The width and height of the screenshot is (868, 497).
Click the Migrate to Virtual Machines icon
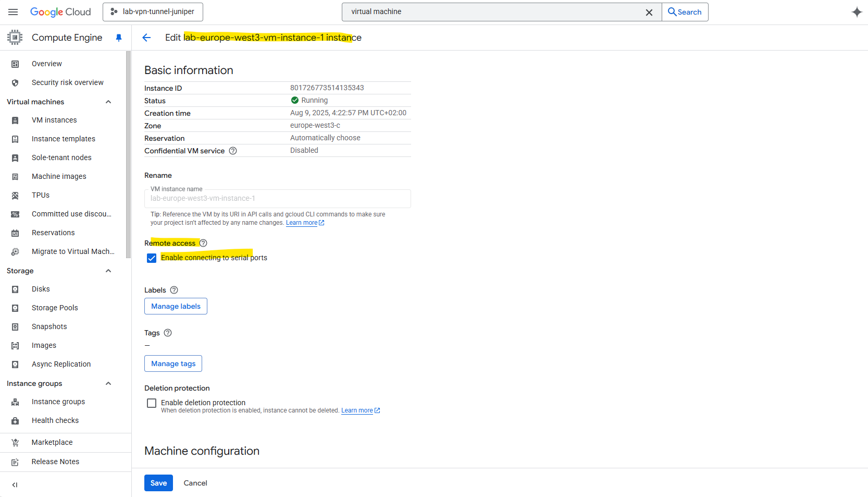click(15, 252)
